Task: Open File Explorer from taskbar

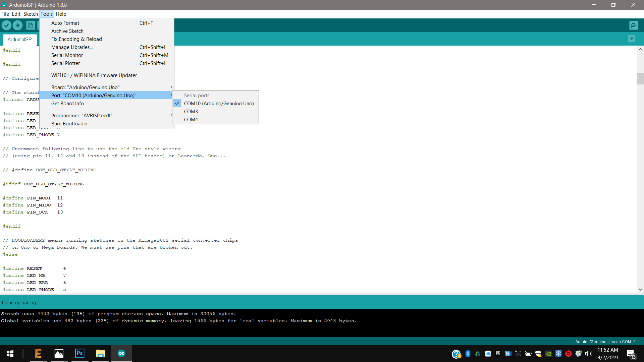Action: [101, 353]
